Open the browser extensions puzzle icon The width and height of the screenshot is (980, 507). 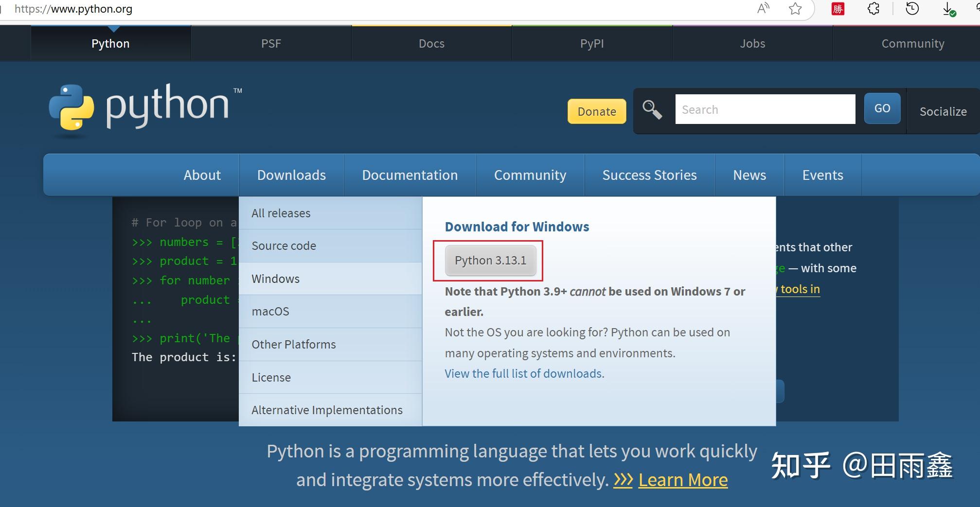click(x=873, y=8)
